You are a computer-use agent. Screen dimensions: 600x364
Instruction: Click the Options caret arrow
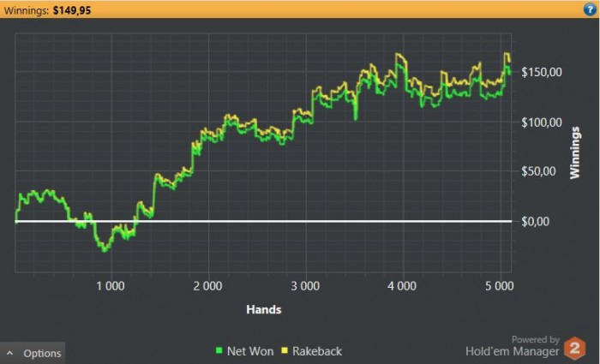10,353
